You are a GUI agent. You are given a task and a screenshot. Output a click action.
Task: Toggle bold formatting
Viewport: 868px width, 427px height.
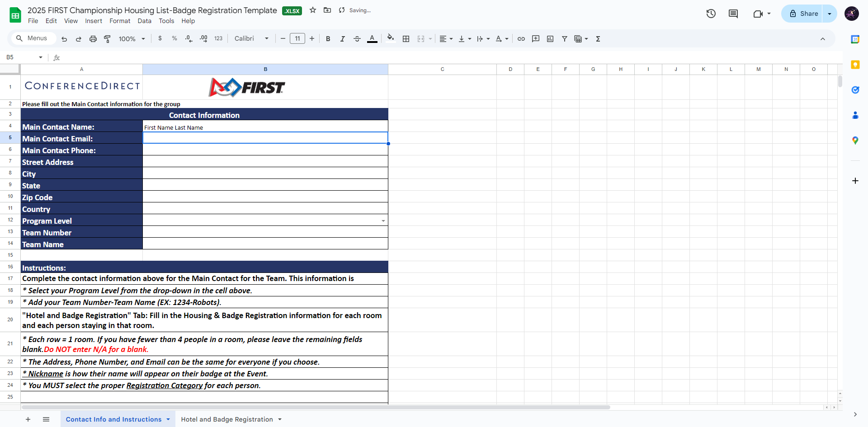[x=328, y=39]
